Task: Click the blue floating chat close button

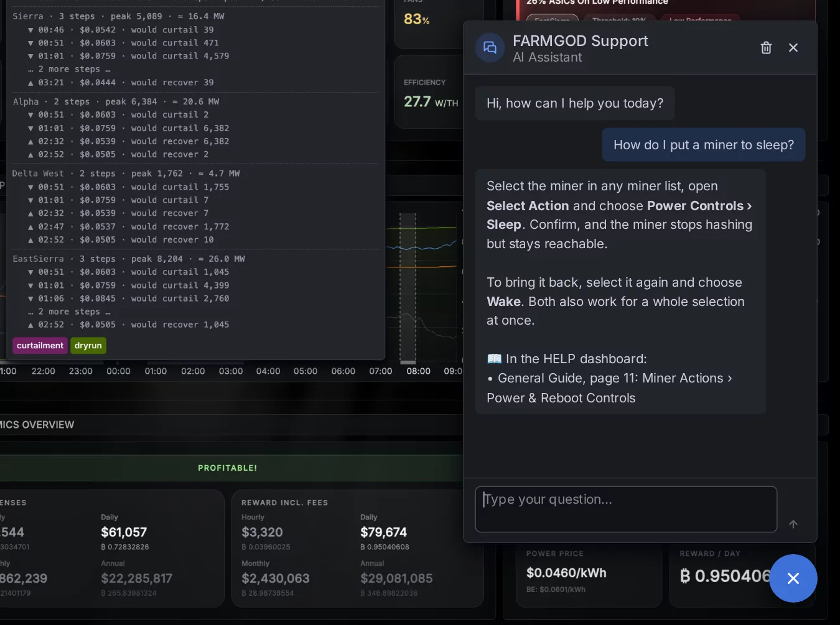Action: point(793,578)
